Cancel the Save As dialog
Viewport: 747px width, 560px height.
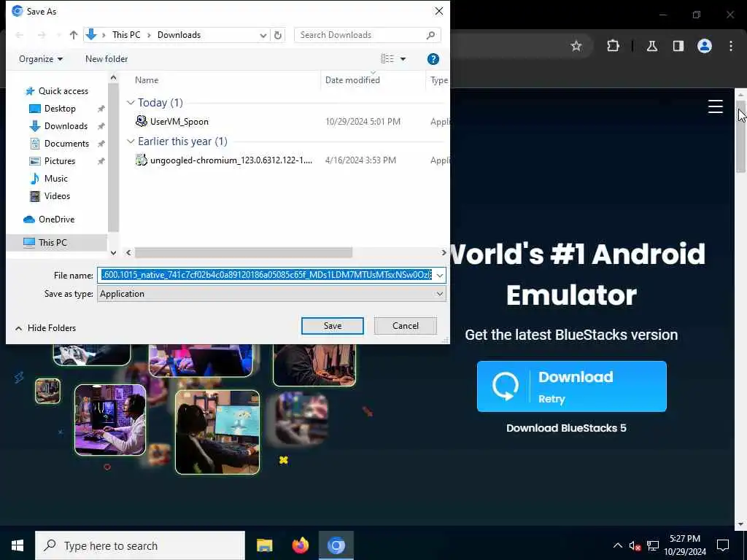[x=406, y=326]
